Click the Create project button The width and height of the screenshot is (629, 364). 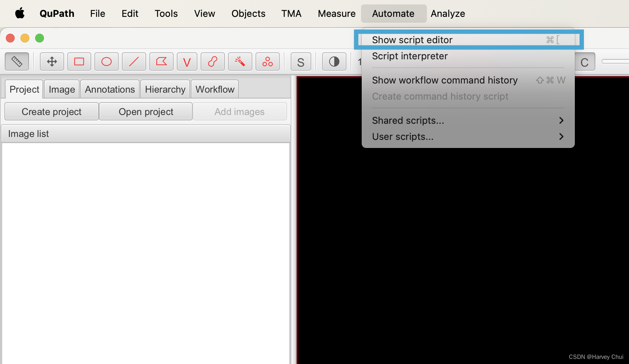(x=52, y=112)
